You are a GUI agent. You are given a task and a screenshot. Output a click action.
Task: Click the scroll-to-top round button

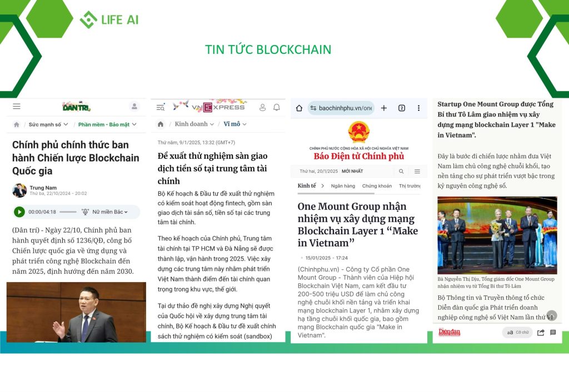(x=552, y=315)
